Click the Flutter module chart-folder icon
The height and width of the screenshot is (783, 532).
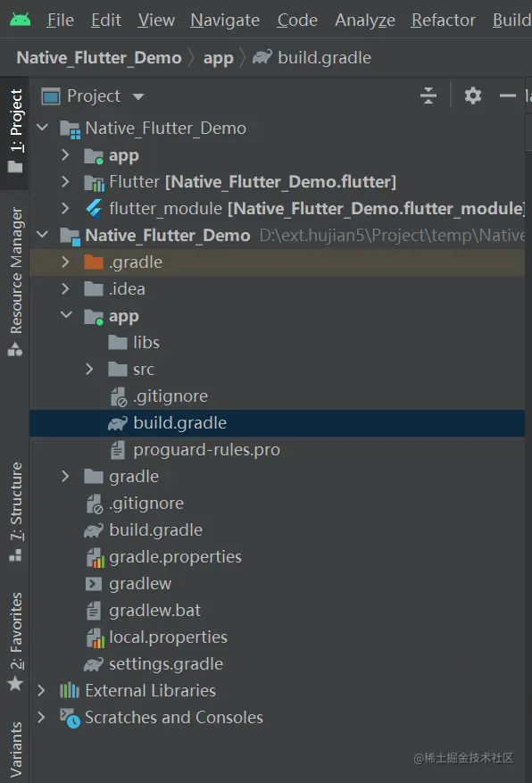click(94, 182)
